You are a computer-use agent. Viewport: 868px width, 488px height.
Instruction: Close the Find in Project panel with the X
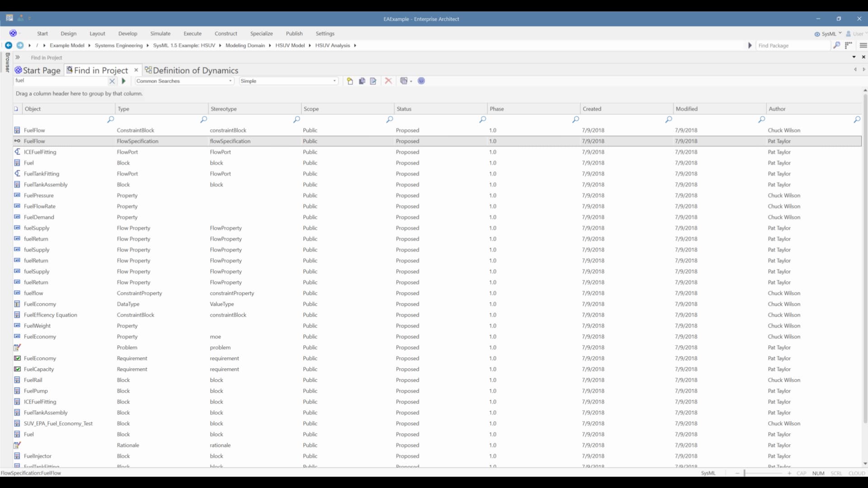863,57
